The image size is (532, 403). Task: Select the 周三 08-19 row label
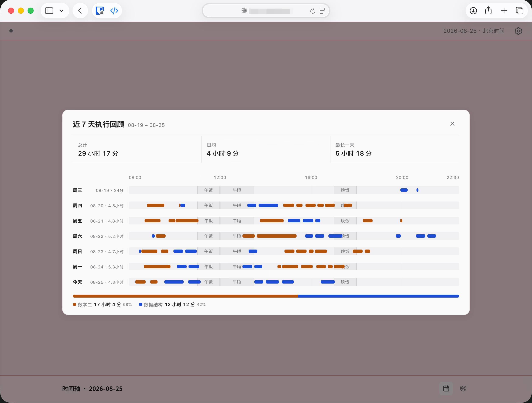click(98, 190)
